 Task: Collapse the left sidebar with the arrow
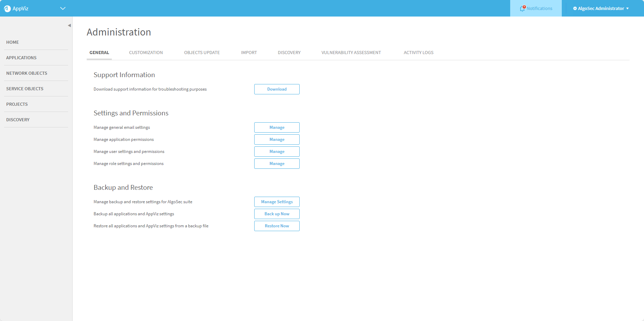pyautogui.click(x=69, y=25)
